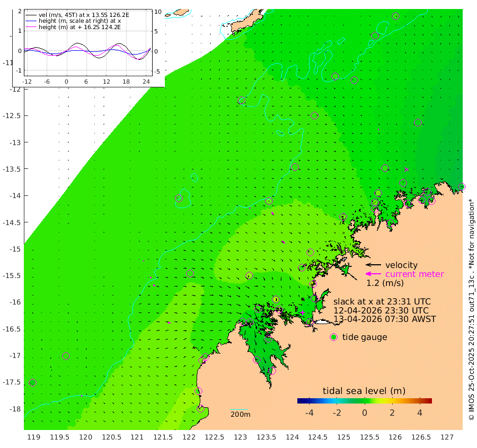Click the '-14.5' latitude axis label

[x=12, y=222]
